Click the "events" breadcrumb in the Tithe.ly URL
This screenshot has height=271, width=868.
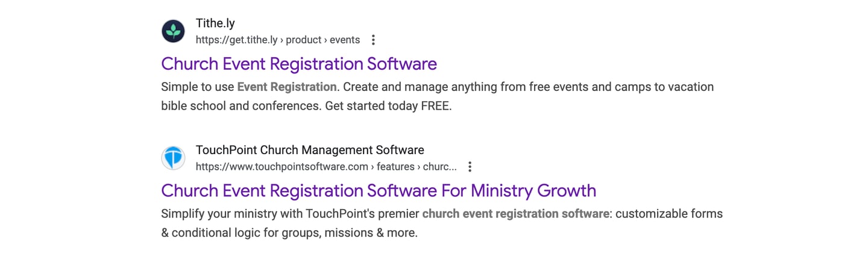pyautogui.click(x=345, y=40)
